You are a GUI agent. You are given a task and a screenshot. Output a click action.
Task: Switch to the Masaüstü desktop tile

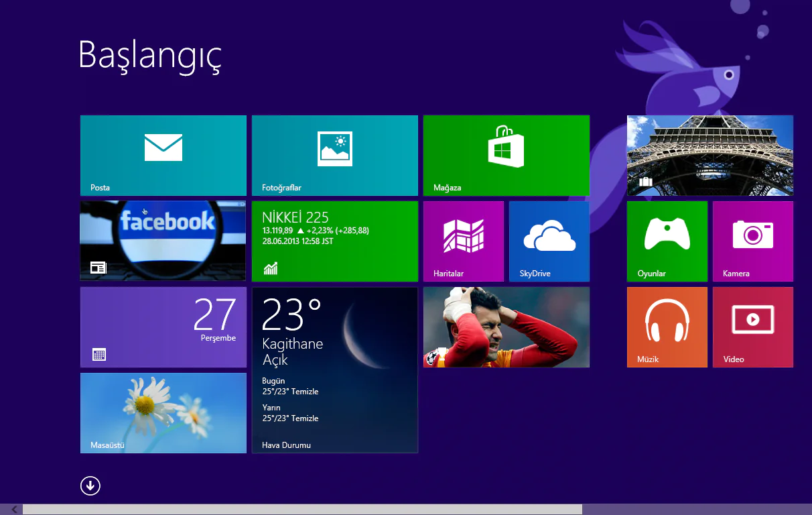(x=163, y=412)
